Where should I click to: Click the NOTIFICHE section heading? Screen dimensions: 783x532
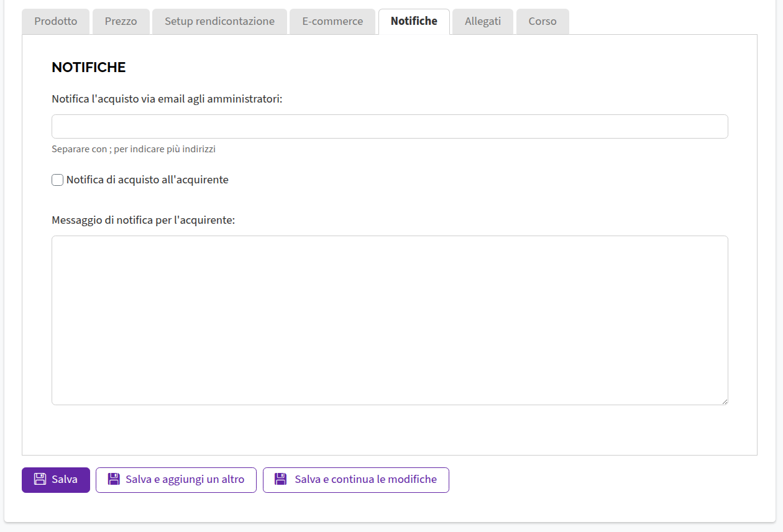(x=89, y=67)
